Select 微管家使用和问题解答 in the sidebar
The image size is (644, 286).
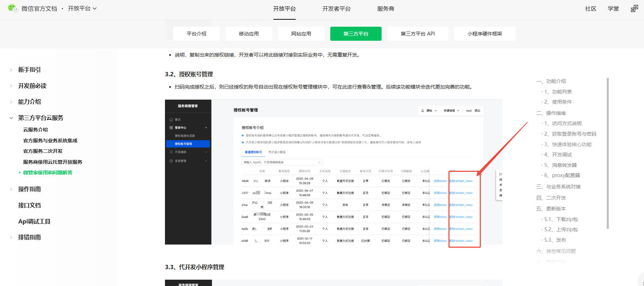[x=48, y=173]
